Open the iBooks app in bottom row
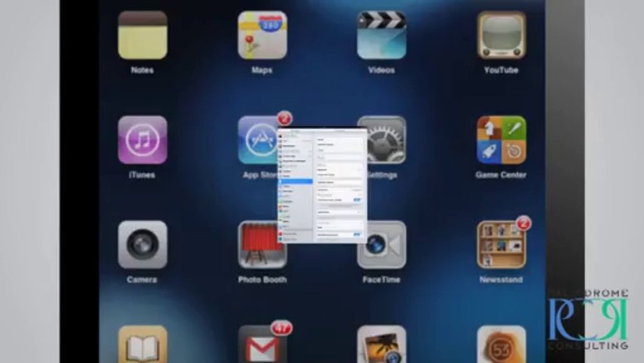The width and height of the screenshot is (644, 363). [x=142, y=344]
